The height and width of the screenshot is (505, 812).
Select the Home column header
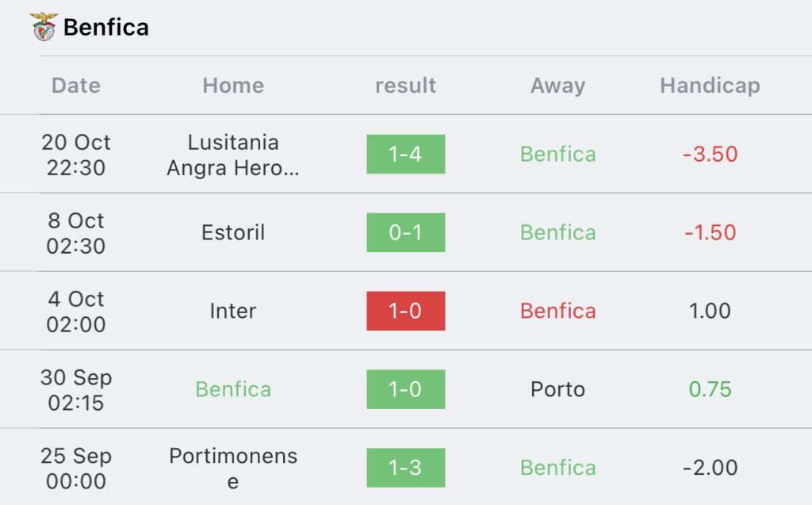[x=233, y=86]
